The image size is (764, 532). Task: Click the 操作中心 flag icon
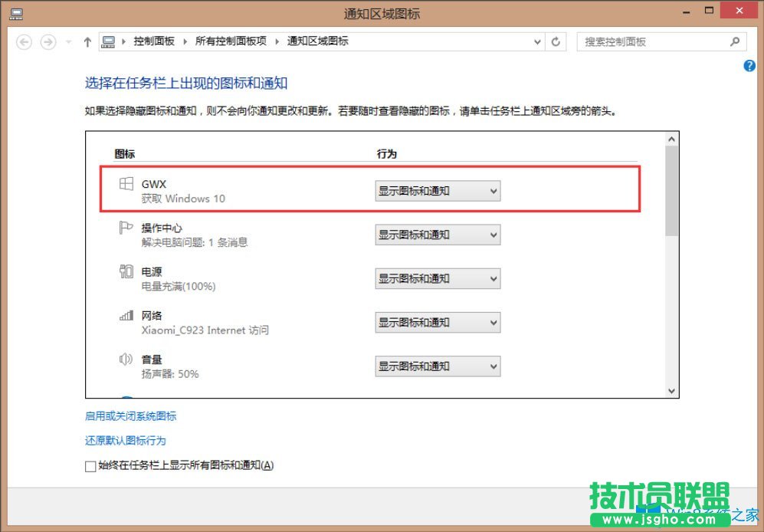pyautogui.click(x=125, y=228)
